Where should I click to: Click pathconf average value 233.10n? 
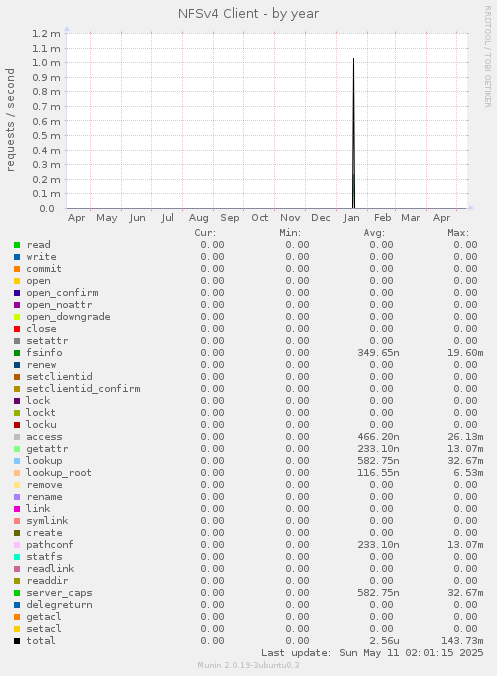[378, 545]
